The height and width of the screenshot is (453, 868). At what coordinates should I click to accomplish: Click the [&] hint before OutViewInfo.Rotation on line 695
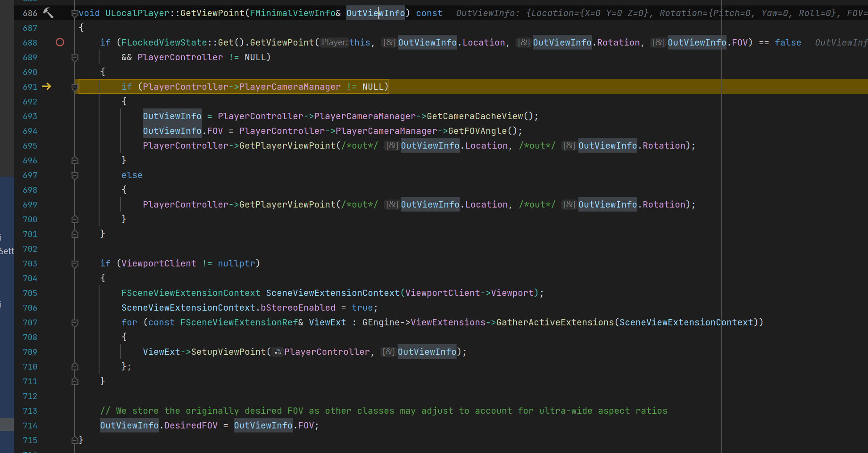tap(569, 145)
